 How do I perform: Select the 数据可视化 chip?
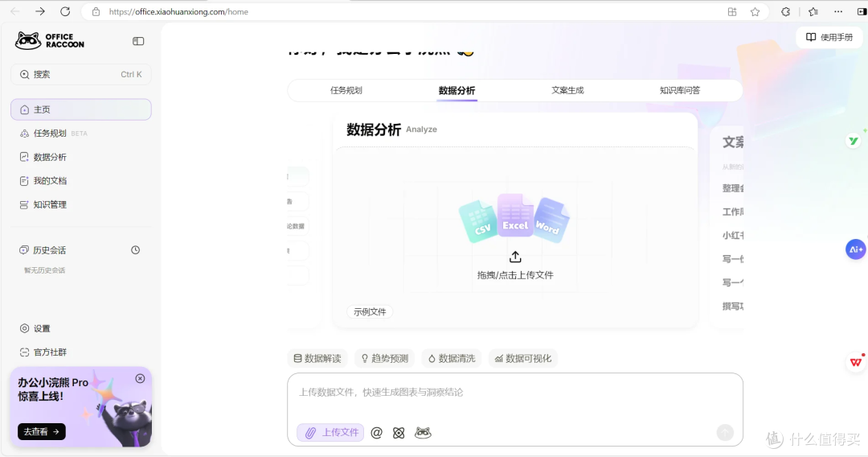(523, 358)
